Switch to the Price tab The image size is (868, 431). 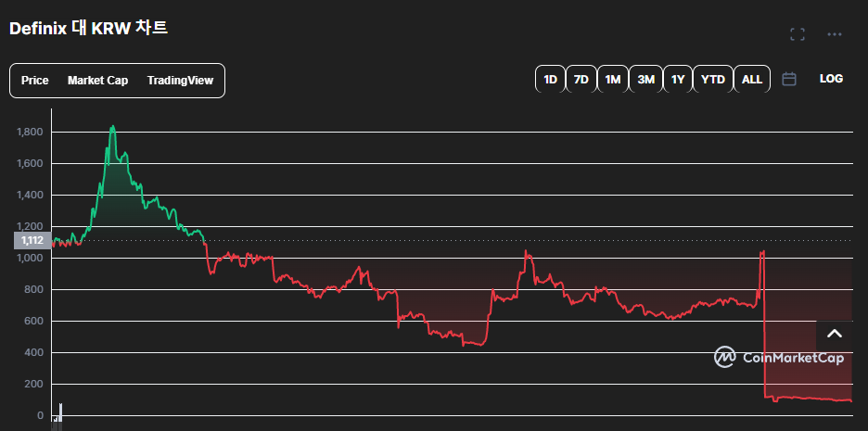click(x=35, y=81)
